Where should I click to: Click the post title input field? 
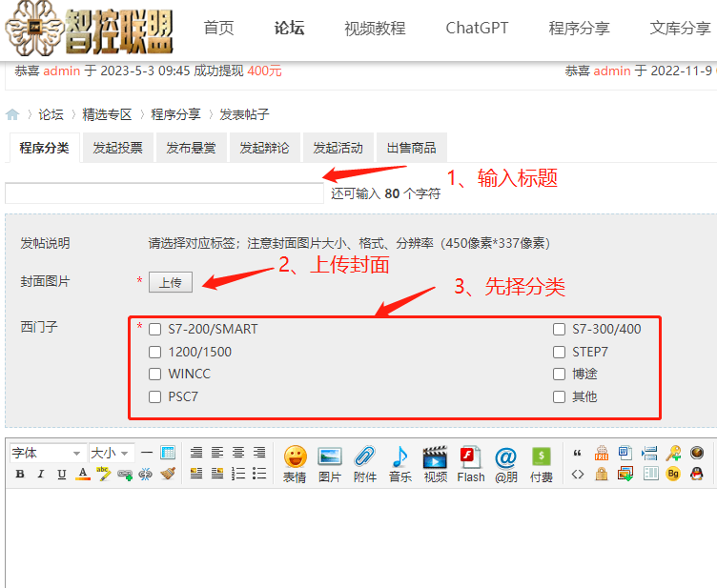(164, 193)
